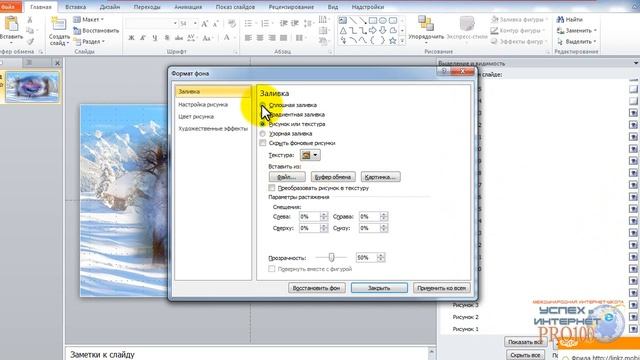Open the Дизайн ribbon tab
Screen dimensions: 640x360
[110, 7]
